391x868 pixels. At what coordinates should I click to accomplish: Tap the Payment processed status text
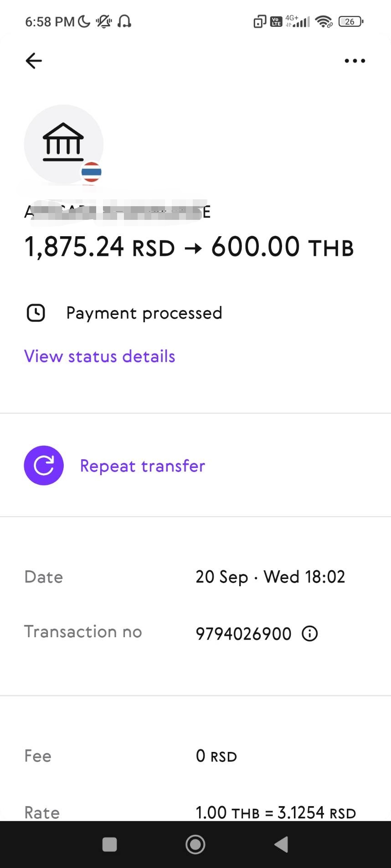pyautogui.click(x=144, y=313)
